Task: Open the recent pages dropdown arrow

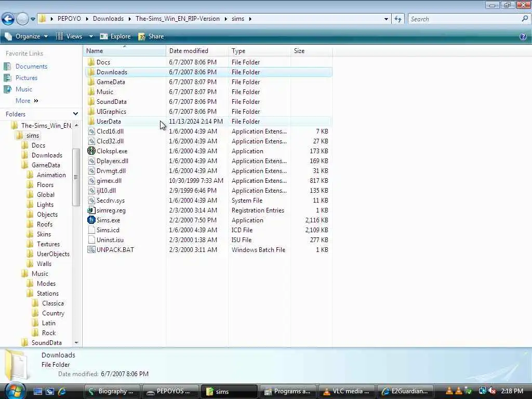Action: tap(33, 19)
